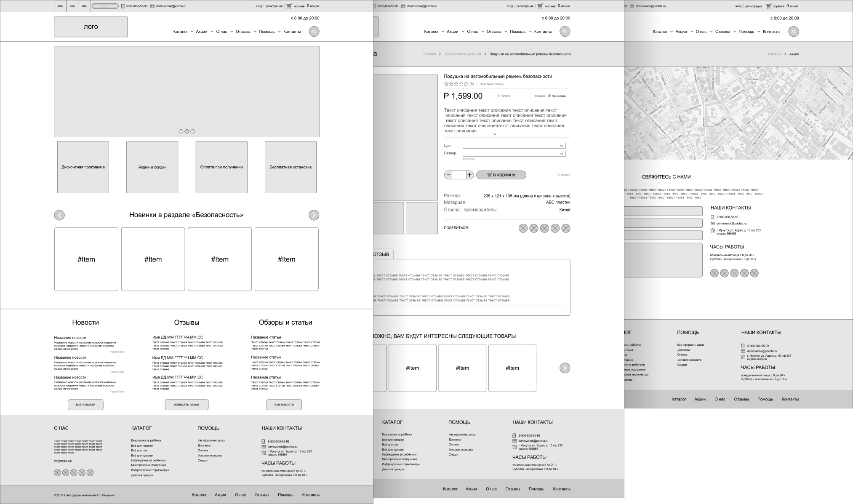This screenshot has height=504, width=853.
Task: Click the 'написать отзыв' button
Action: click(x=187, y=405)
